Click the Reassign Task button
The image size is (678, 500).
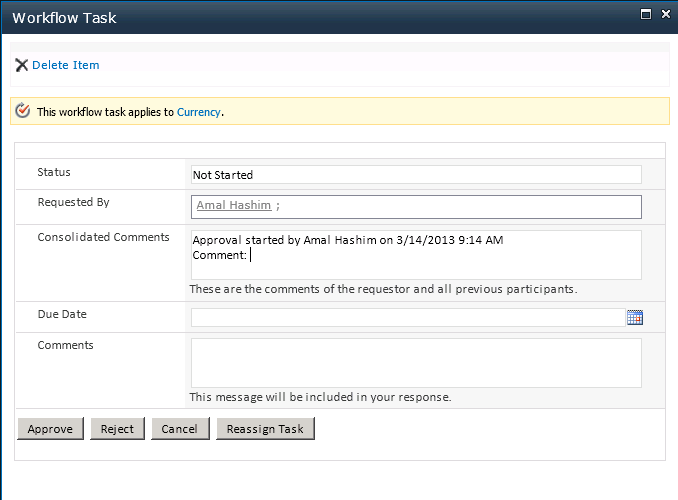pyautogui.click(x=265, y=429)
